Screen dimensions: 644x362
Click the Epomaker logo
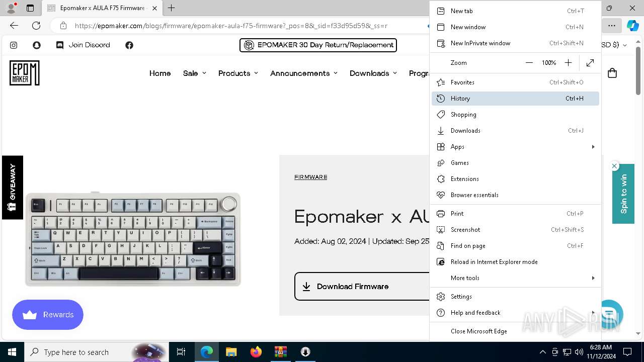24,73
